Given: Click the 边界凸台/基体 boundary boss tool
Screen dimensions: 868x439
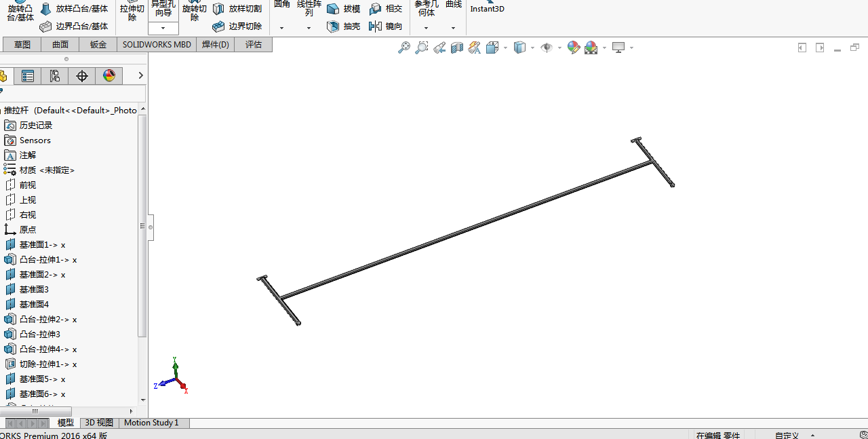Looking at the screenshot, I should [74, 26].
